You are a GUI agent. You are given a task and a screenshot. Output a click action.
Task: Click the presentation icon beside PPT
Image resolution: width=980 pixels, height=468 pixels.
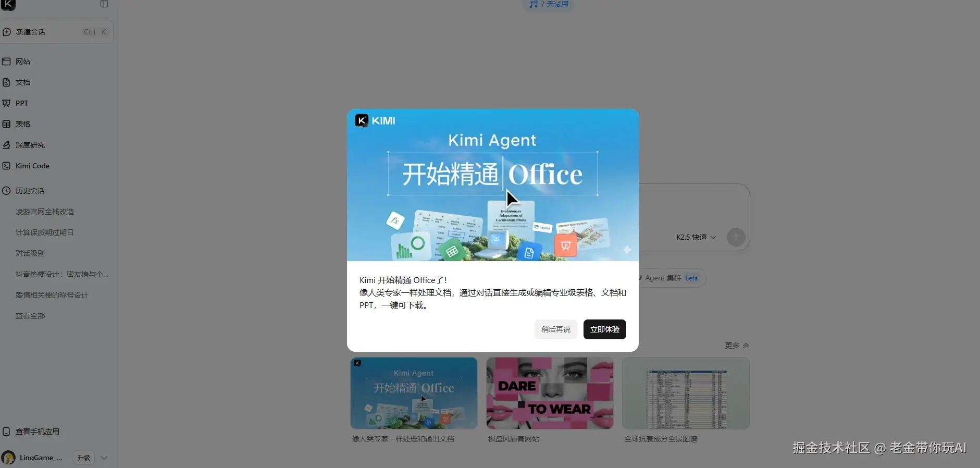pyautogui.click(x=6, y=103)
